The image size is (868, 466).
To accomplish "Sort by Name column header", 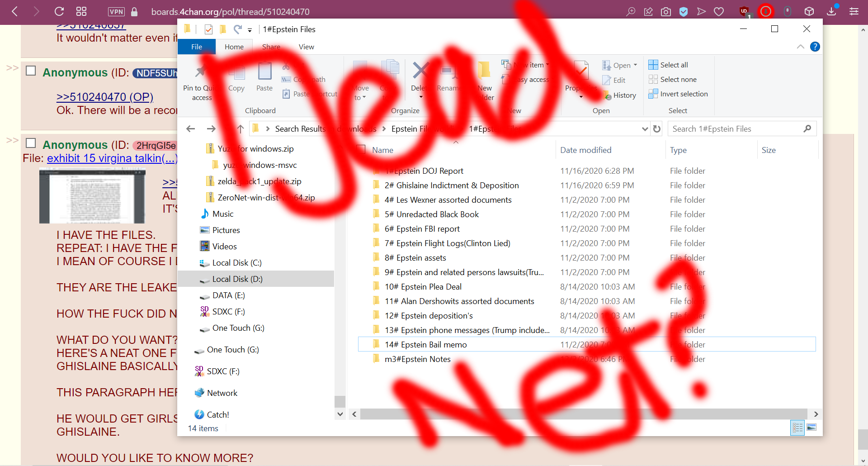I will tap(382, 150).
